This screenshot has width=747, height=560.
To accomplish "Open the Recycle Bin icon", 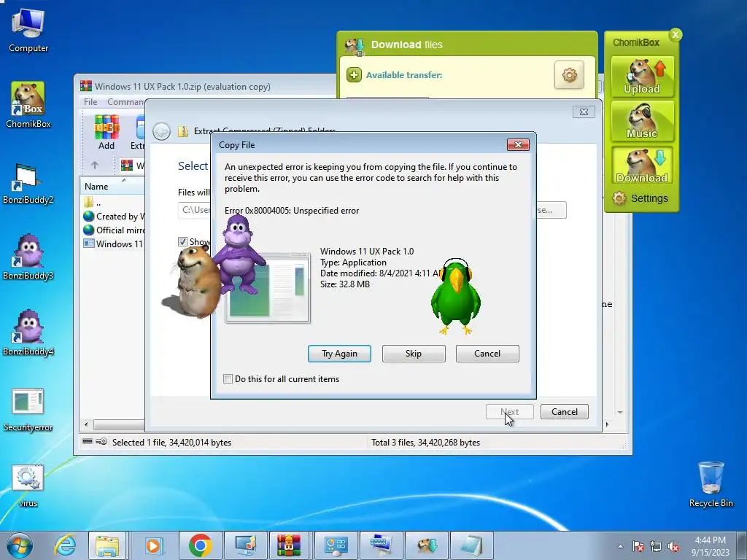I will pos(711,484).
